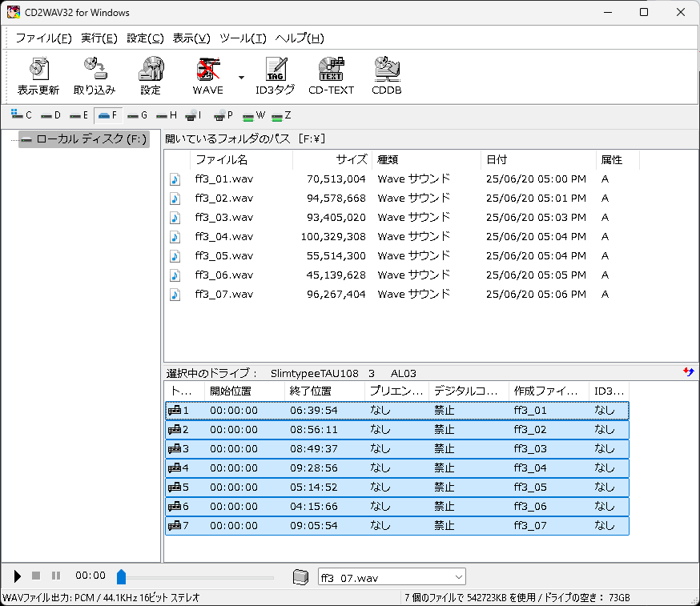This screenshot has height=606, width=700.
Task: Select removable drive I in the drive bar
Action: pyautogui.click(x=193, y=114)
